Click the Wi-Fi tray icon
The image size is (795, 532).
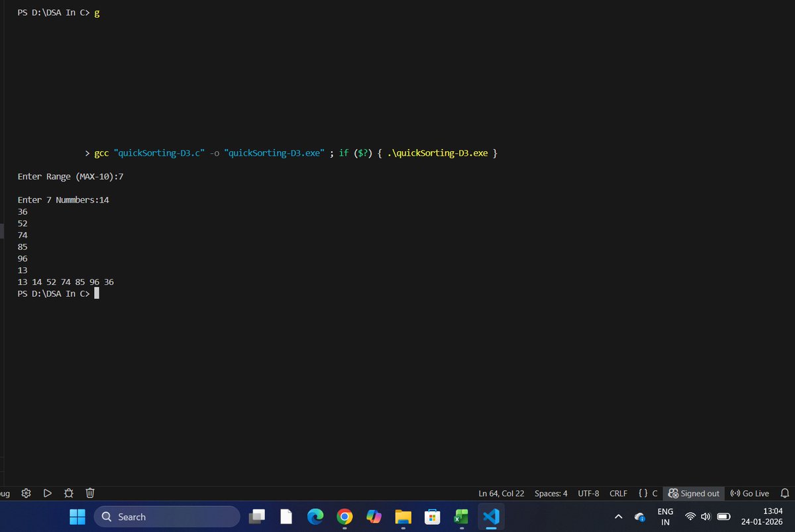(x=690, y=517)
